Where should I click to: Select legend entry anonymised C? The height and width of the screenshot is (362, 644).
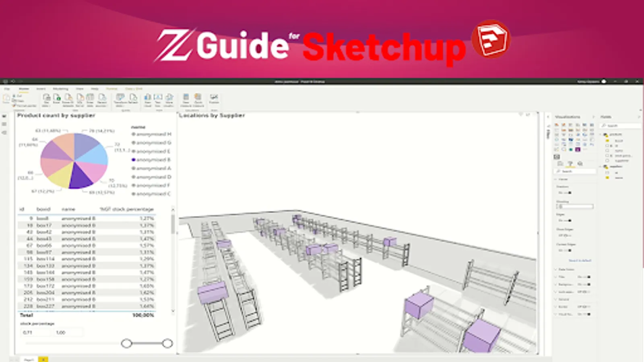(151, 194)
